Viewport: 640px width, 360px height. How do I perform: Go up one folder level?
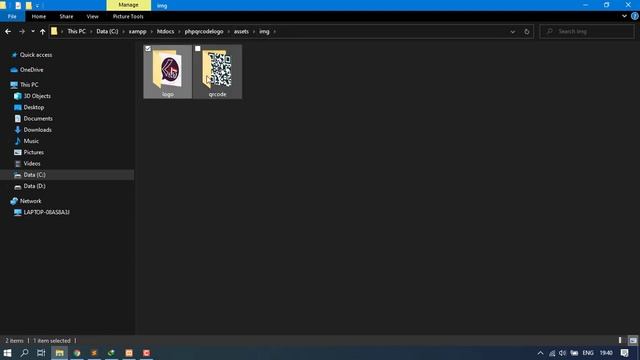[42, 31]
